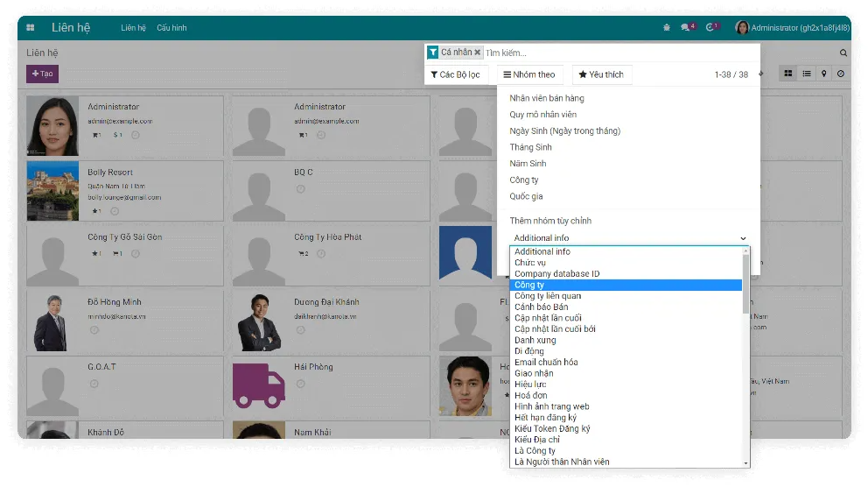Switch to list view
This screenshot has width=868, height=494.
click(x=807, y=74)
